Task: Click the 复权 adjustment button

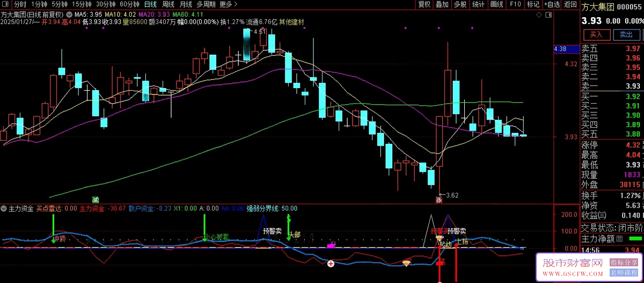Action: coord(424,4)
